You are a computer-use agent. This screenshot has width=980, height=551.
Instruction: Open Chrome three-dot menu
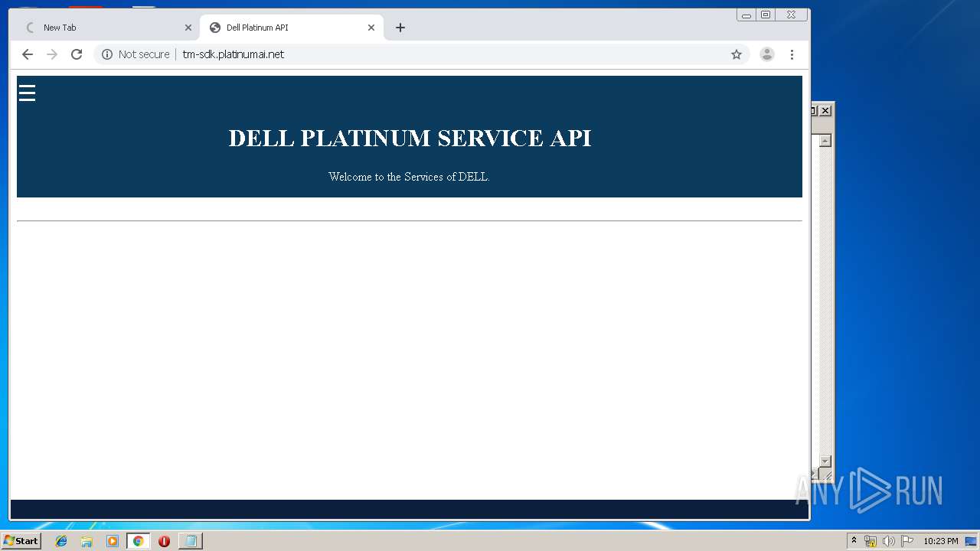coord(792,54)
